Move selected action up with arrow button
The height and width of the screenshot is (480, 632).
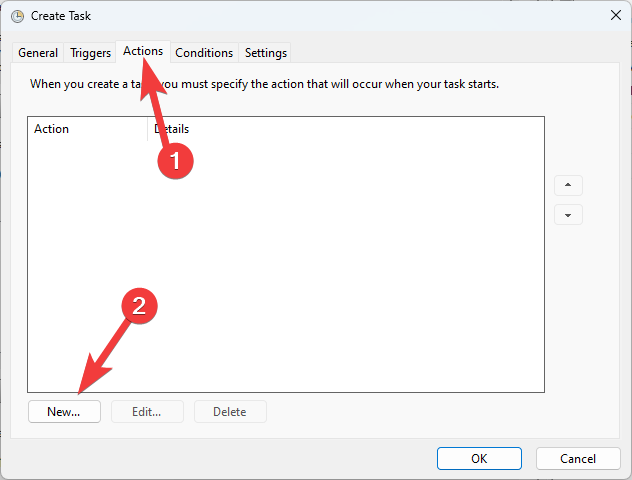(568, 186)
